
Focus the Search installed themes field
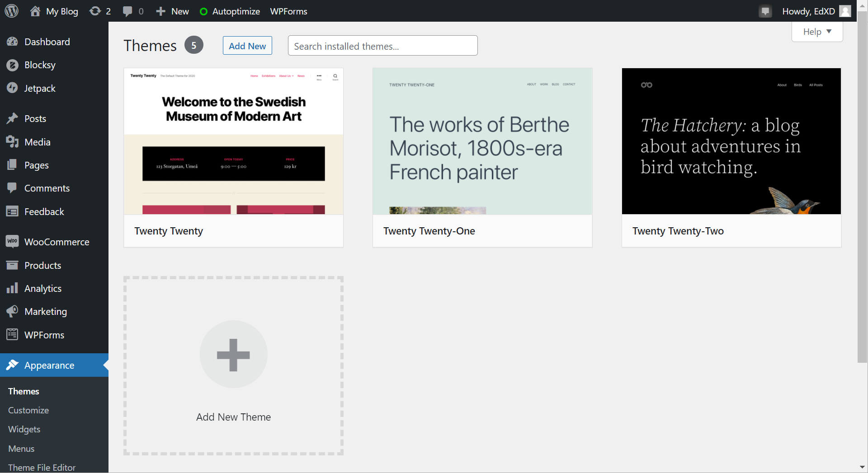(382, 46)
